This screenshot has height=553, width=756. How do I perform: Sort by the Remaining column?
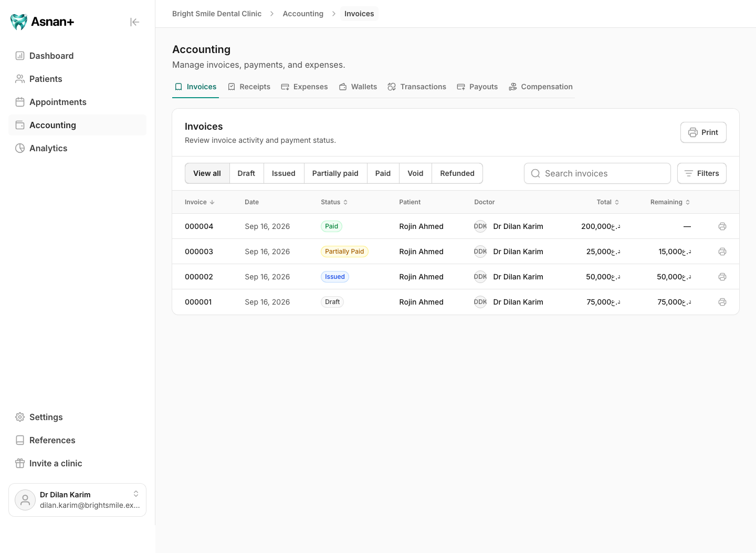[x=670, y=202]
